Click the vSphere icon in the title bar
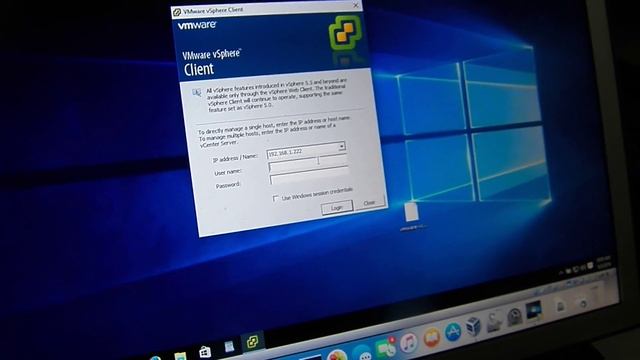Screen dimensions: 640x360 click(x=177, y=12)
